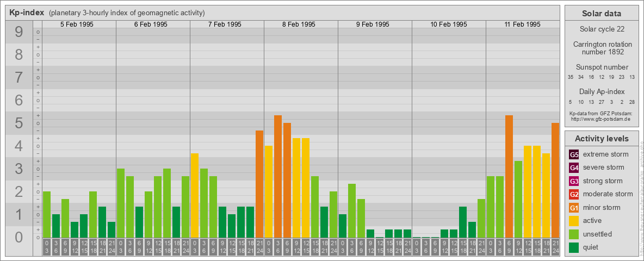Screen dimensions: 644x261
Task: Click sunspot number value 16
Action: 591,77
